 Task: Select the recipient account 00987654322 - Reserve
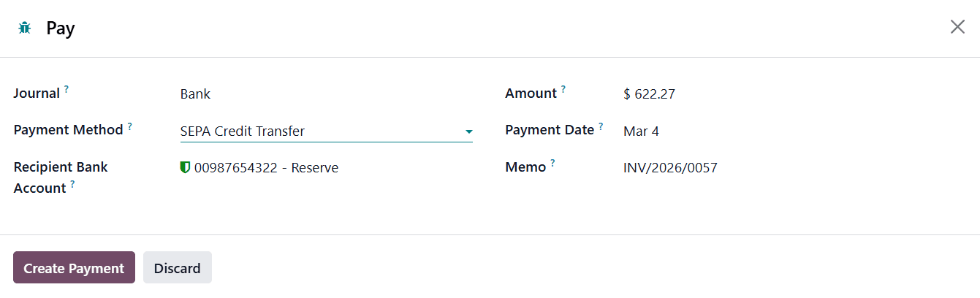tap(267, 168)
